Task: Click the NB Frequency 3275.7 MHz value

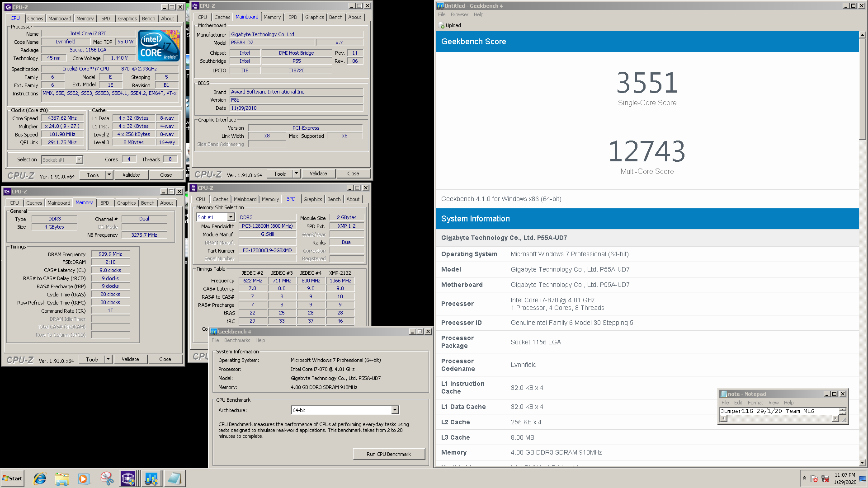Action: pos(144,235)
